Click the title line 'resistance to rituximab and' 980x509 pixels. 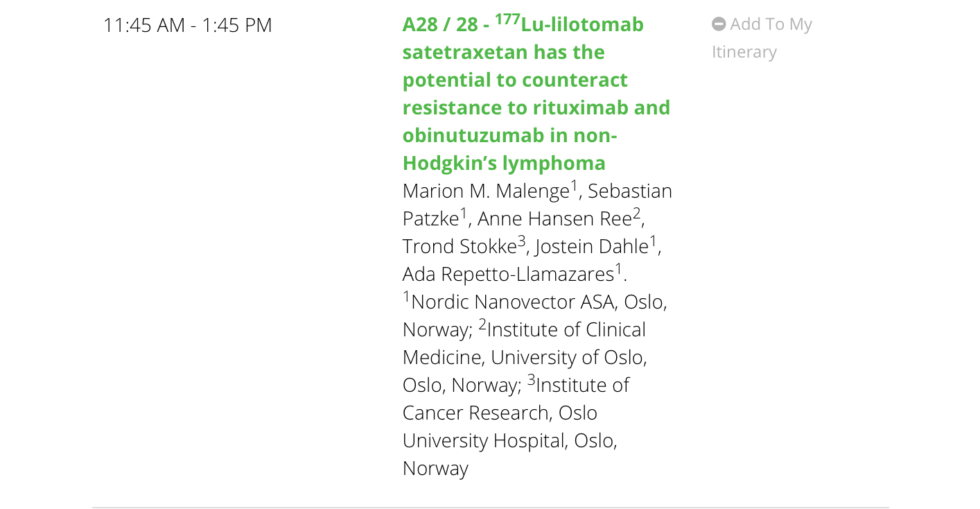click(536, 107)
